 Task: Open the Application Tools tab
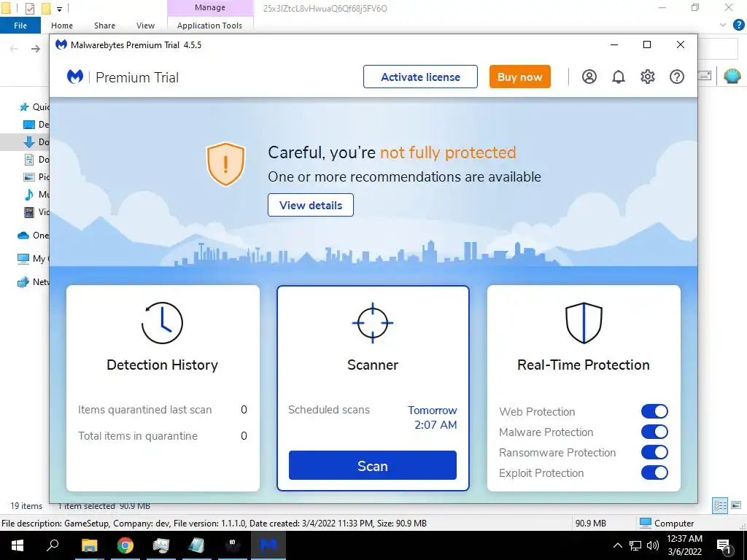(209, 26)
